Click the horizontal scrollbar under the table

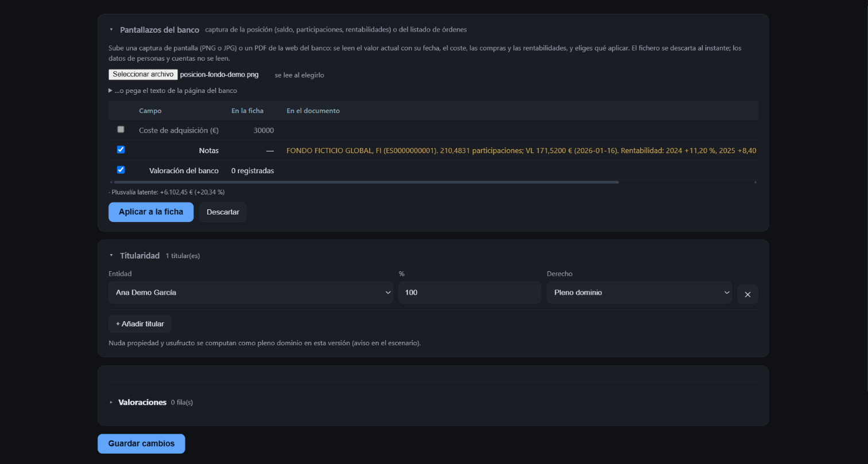tap(366, 182)
